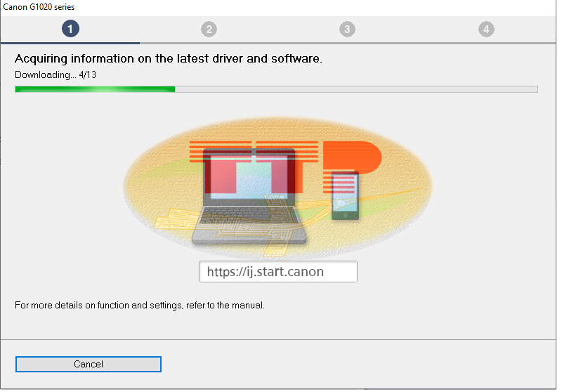Select step 4 circle indicator
The image size is (562, 392).
(x=486, y=29)
